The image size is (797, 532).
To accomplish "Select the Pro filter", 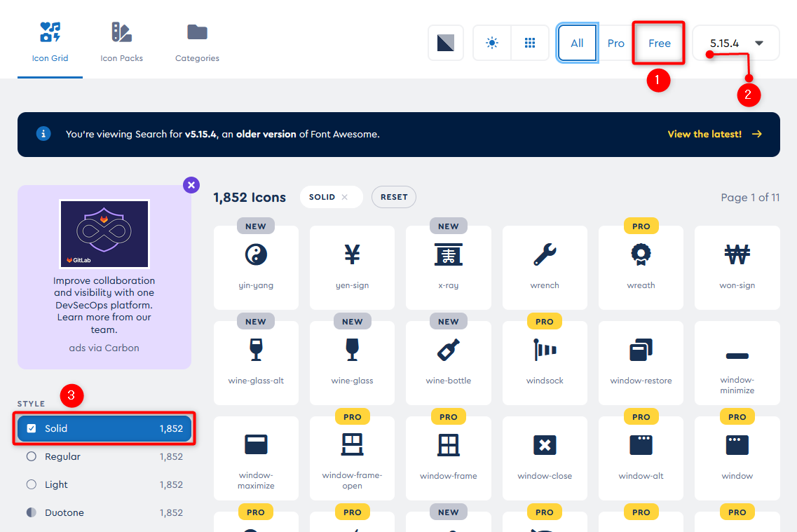I will pyautogui.click(x=615, y=43).
